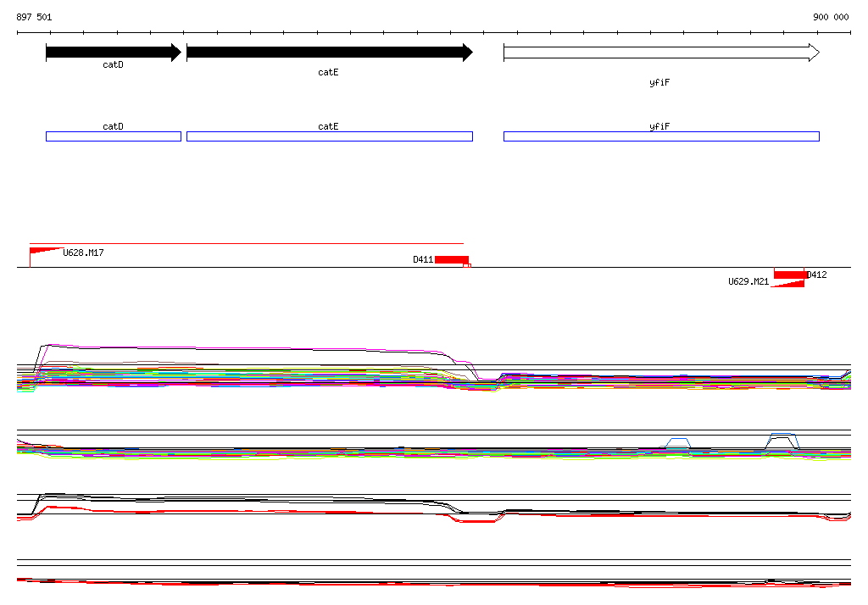The width and height of the screenshot is (868, 605).
Task: Click yfiF label above blue box
Action: [659, 126]
